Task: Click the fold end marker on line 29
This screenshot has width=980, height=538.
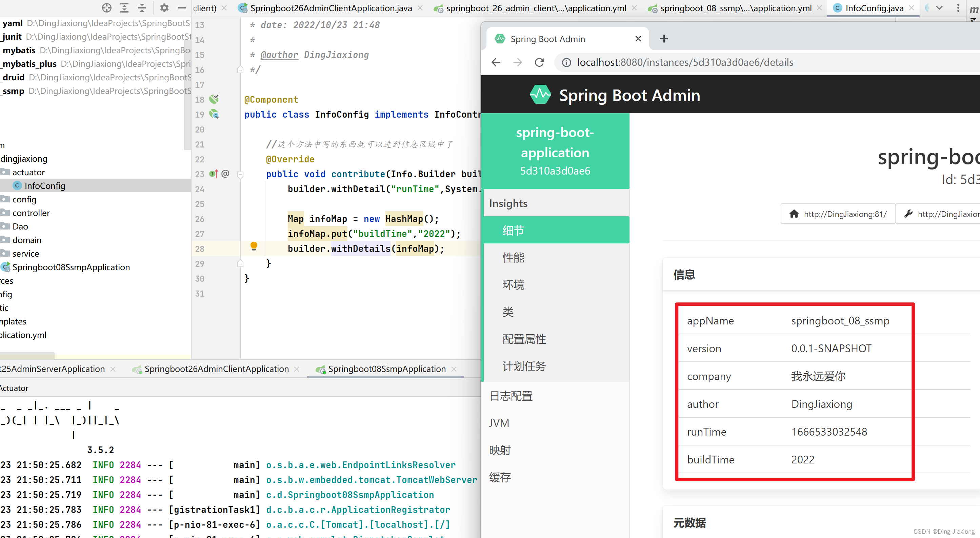Action: [x=240, y=263]
